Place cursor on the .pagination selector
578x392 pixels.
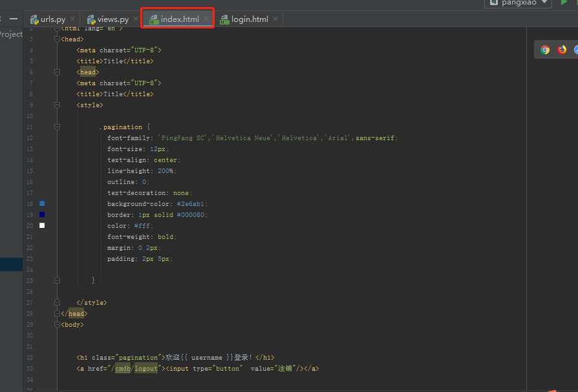pyautogui.click(x=121, y=127)
